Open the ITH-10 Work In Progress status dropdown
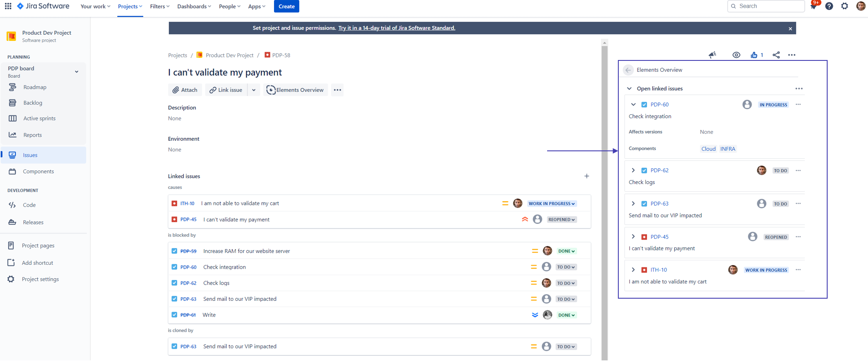This screenshot has height=363, width=868. tap(551, 203)
